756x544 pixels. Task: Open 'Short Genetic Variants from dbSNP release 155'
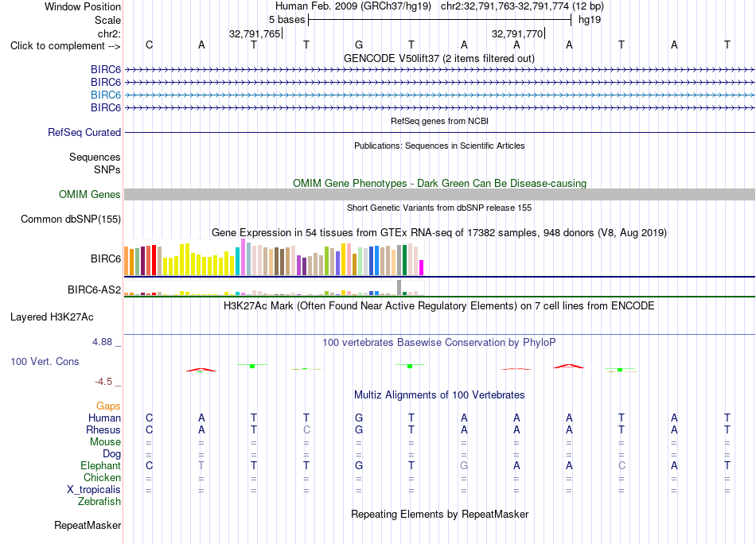439,208
